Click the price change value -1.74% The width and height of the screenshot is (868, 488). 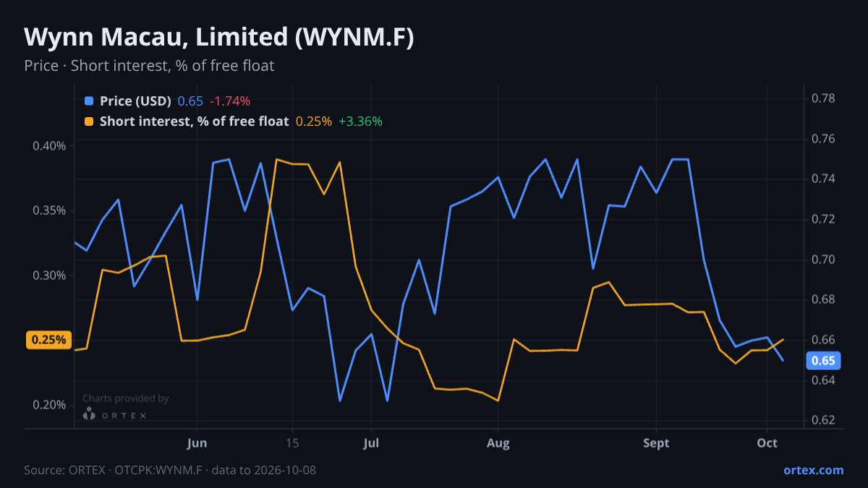(230, 101)
